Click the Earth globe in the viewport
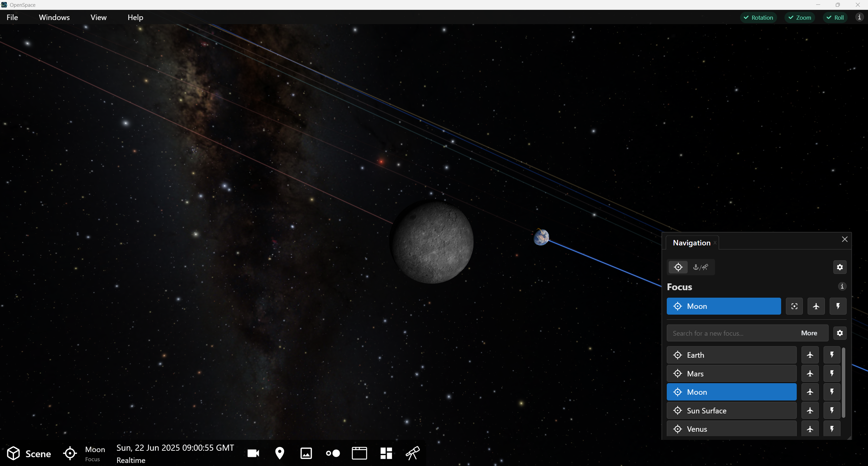 [x=541, y=237]
